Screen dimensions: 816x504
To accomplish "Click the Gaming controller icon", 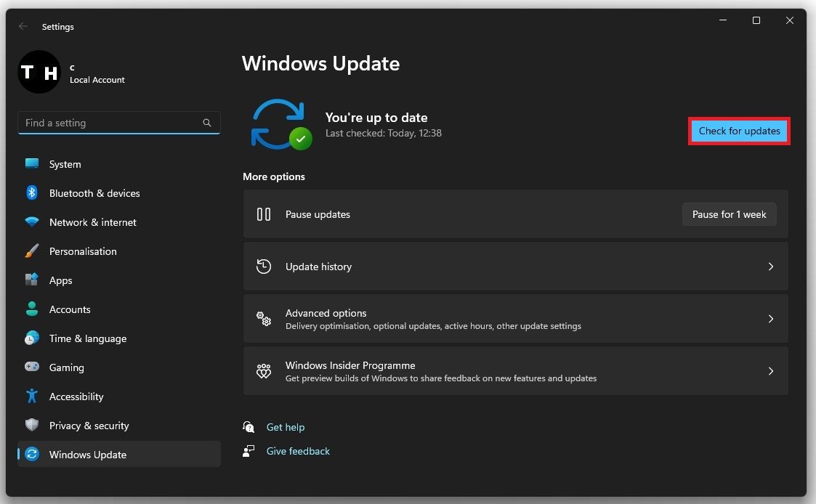I will [x=31, y=367].
